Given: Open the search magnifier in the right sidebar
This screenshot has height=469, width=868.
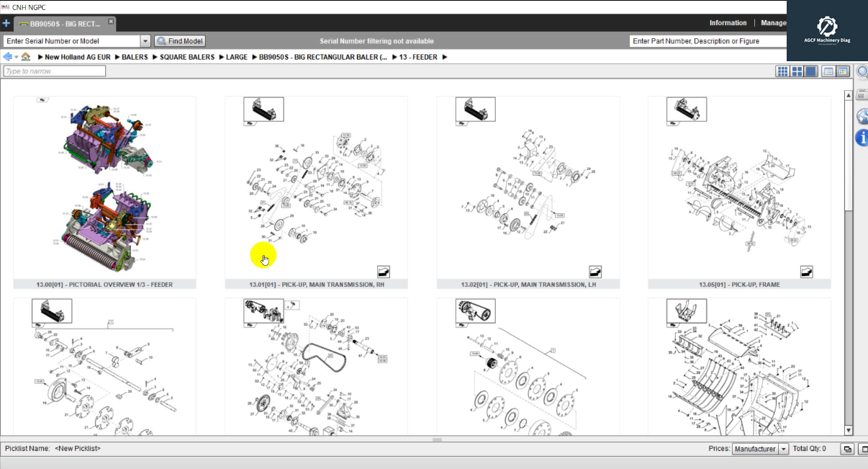Looking at the screenshot, I should (x=862, y=71).
